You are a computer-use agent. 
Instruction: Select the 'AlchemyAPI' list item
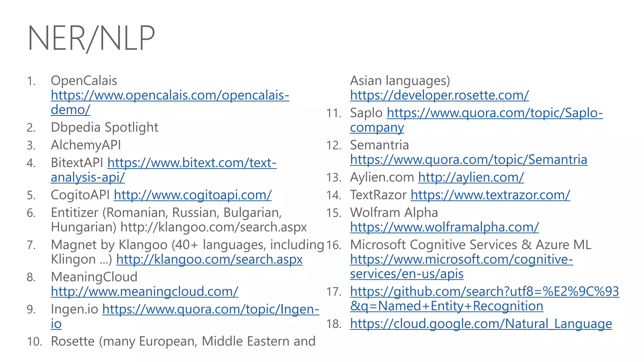[86, 145]
